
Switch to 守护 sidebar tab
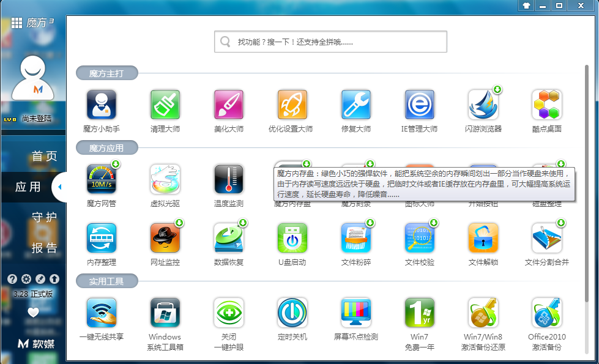[x=44, y=217]
